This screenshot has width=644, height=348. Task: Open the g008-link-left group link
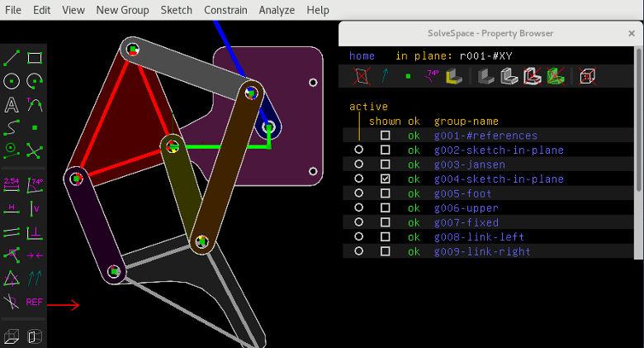click(479, 237)
